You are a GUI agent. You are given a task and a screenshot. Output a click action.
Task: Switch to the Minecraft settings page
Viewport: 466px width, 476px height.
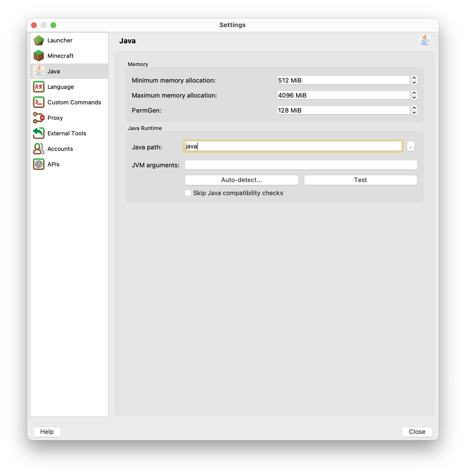(60, 55)
